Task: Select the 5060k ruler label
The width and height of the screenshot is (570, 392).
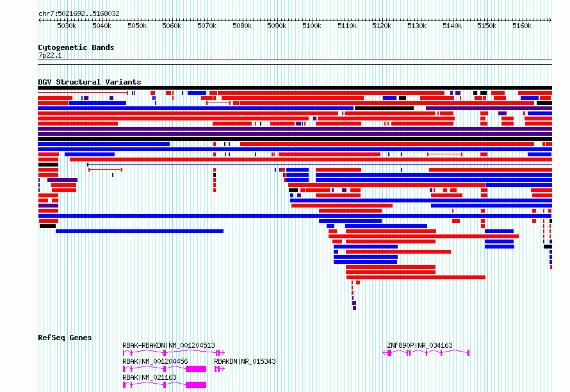Action: point(172,26)
